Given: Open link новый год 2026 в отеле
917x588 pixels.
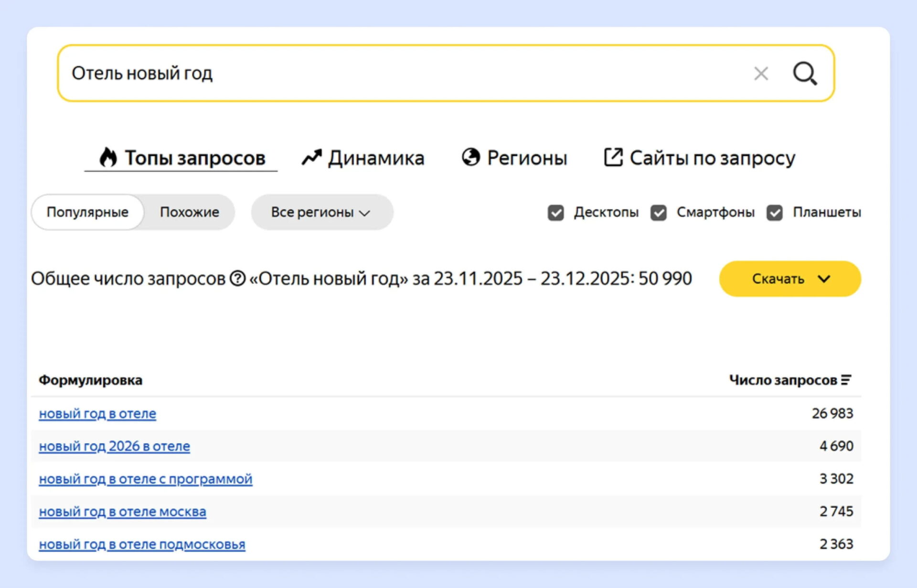Looking at the screenshot, I should pos(114,446).
